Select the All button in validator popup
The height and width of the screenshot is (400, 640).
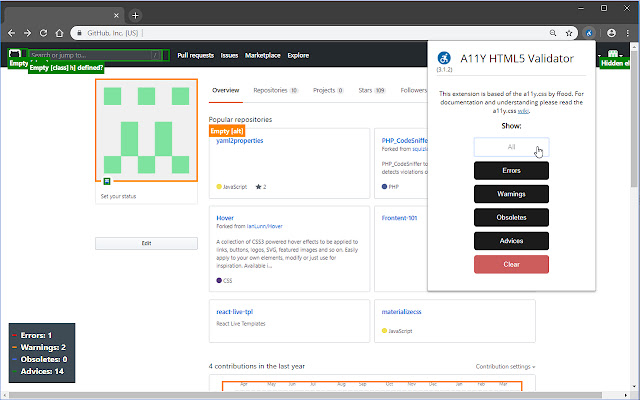tap(511, 147)
